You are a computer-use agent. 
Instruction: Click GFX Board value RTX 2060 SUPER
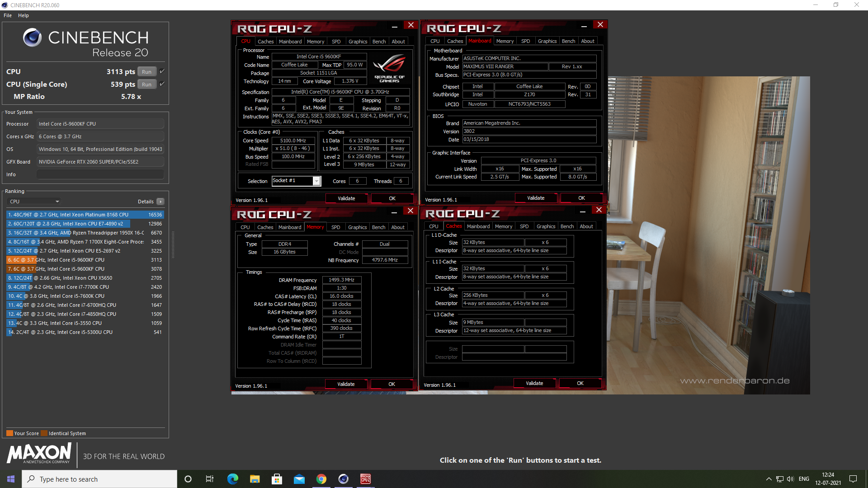(x=100, y=162)
